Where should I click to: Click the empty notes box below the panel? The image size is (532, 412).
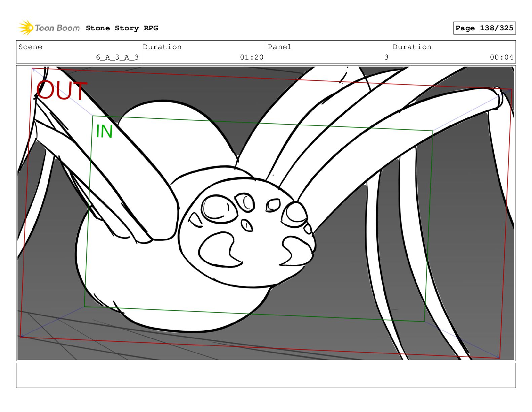[x=266, y=375]
